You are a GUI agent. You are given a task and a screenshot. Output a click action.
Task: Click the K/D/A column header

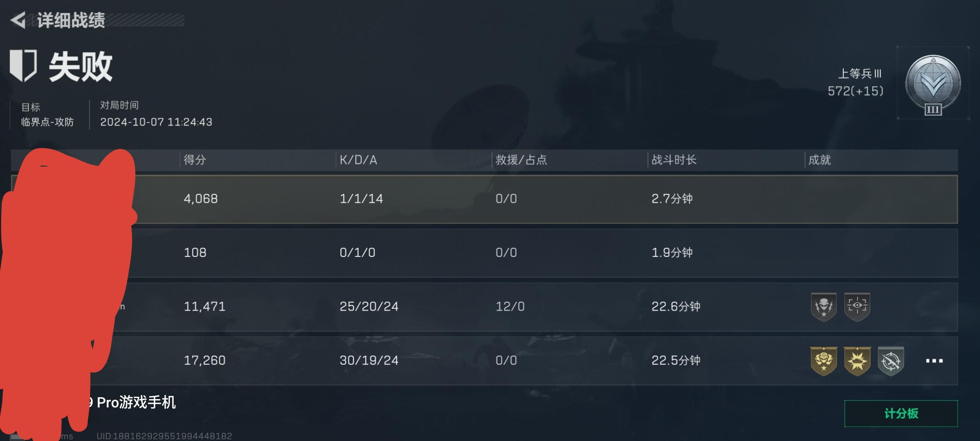[358, 160]
